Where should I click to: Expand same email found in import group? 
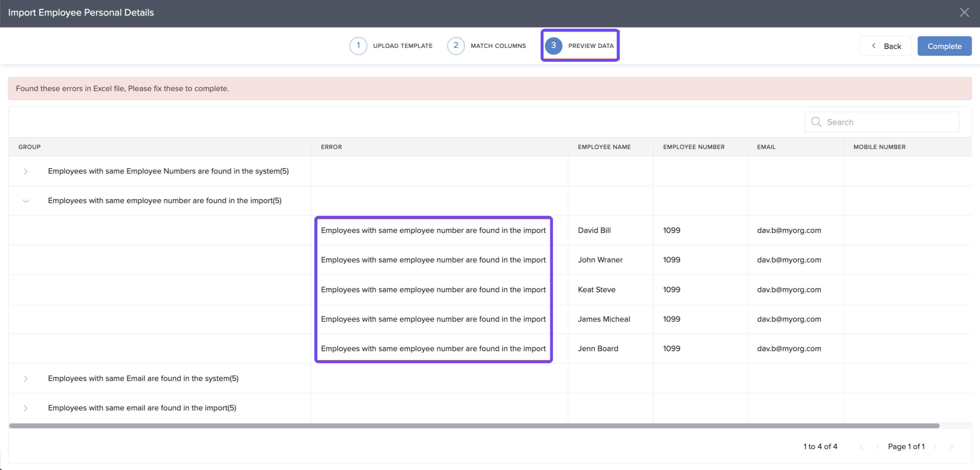point(26,408)
